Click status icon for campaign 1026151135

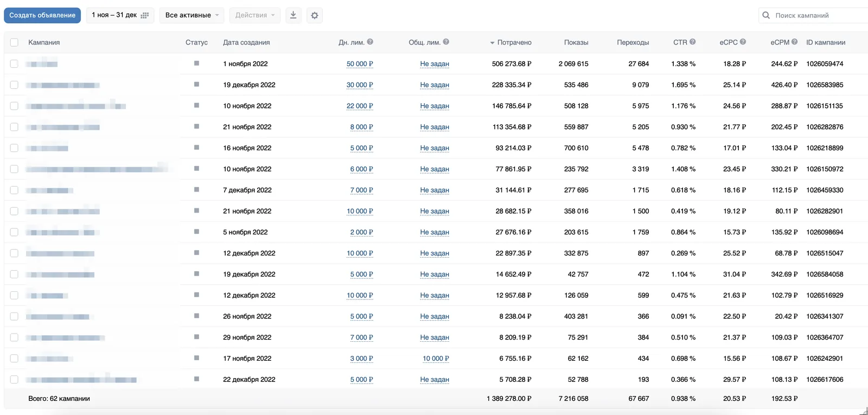pos(196,105)
